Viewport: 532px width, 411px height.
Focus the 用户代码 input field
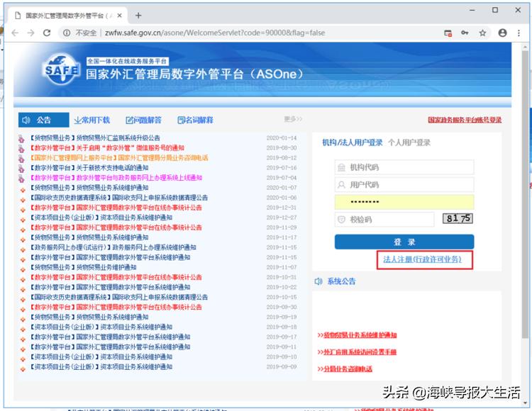404,185
